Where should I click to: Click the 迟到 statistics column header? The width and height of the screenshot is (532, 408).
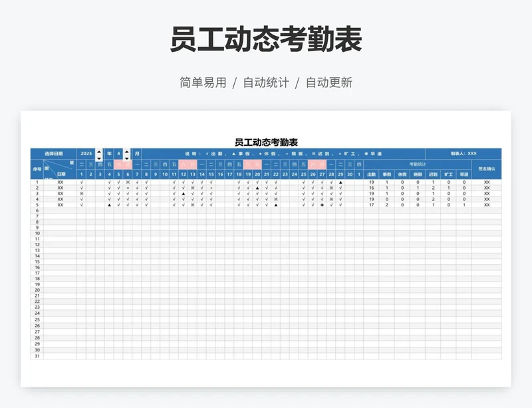coord(434,174)
